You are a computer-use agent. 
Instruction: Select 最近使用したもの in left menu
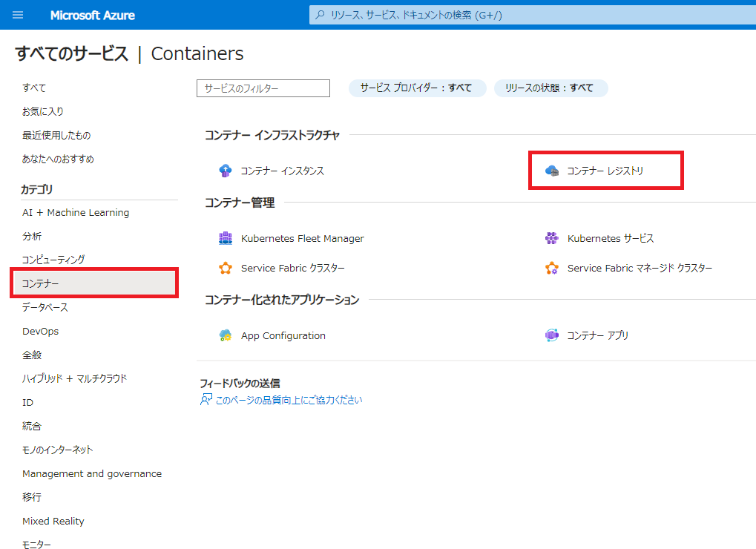56,136
